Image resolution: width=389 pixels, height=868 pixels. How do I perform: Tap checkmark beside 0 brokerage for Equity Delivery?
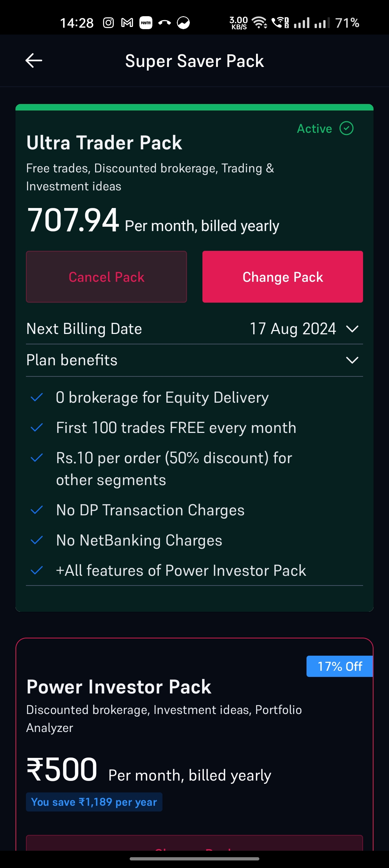(x=37, y=397)
